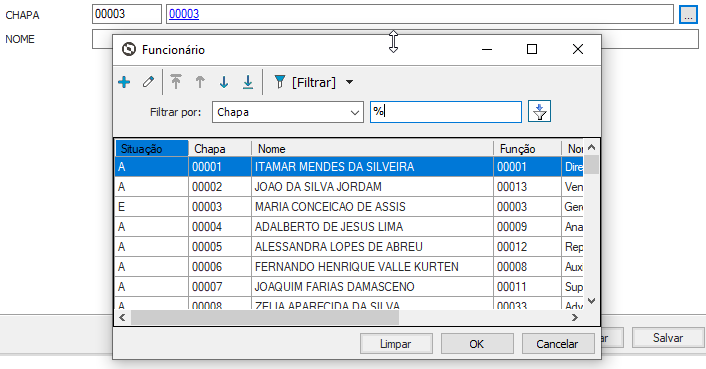Click horizontal scrollbar left arrow
The image size is (706, 369).
pyautogui.click(x=122, y=317)
